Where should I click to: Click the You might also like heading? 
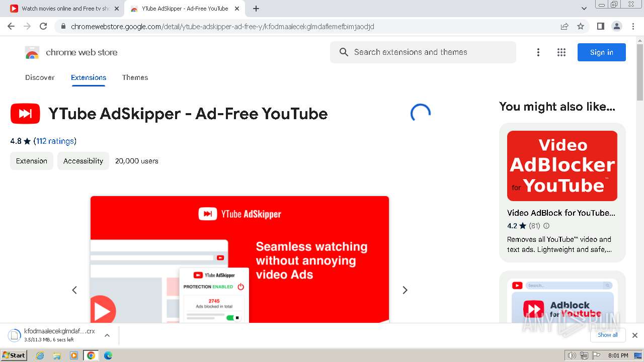pos(557,107)
